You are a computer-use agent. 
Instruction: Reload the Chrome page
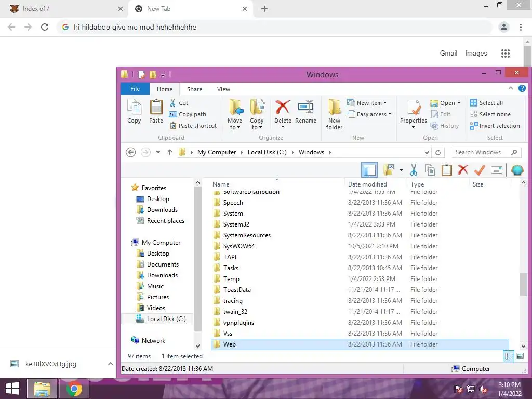click(x=45, y=27)
